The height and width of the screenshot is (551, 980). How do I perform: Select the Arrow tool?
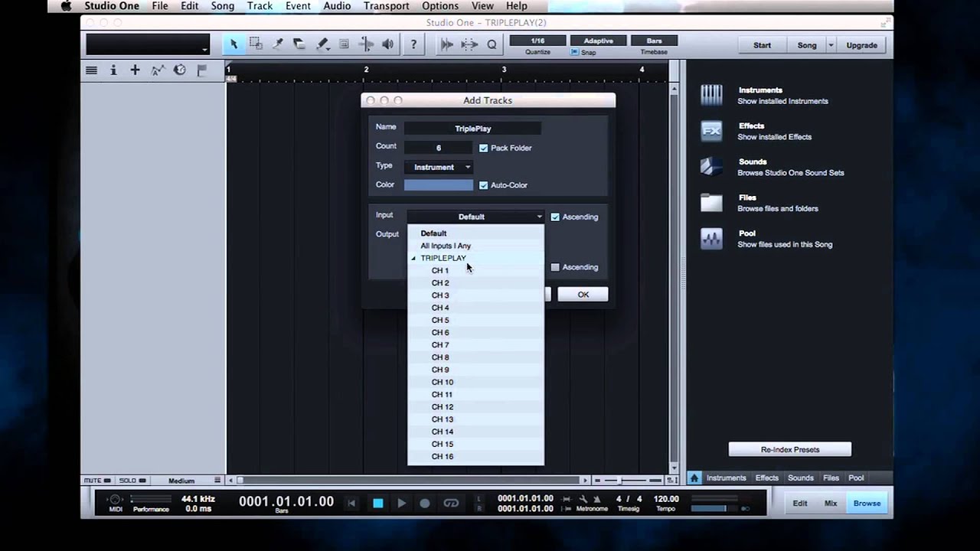click(234, 44)
